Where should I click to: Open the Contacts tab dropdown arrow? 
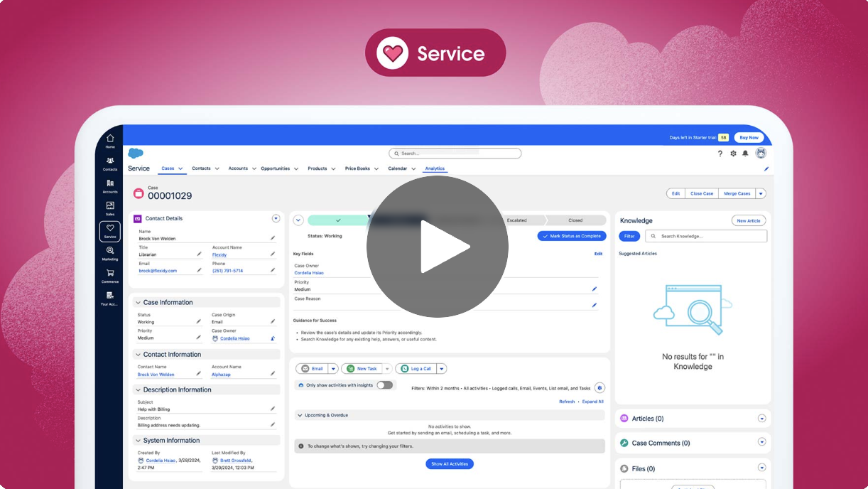pos(217,169)
